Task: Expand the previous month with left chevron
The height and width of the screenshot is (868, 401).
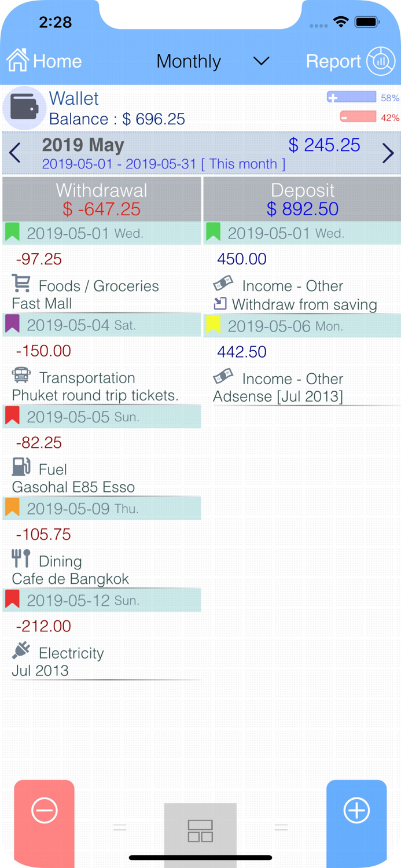Action: (13, 153)
